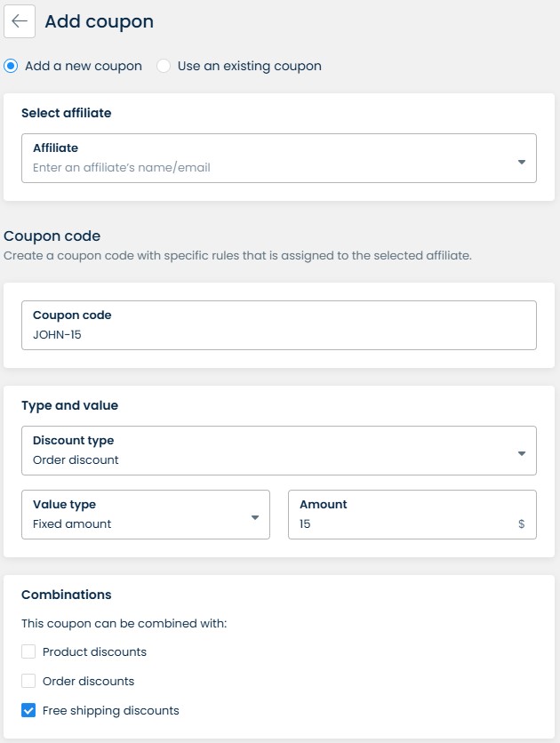Select the Add a new coupon radio
560x743 pixels.
click(x=11, y=66)
